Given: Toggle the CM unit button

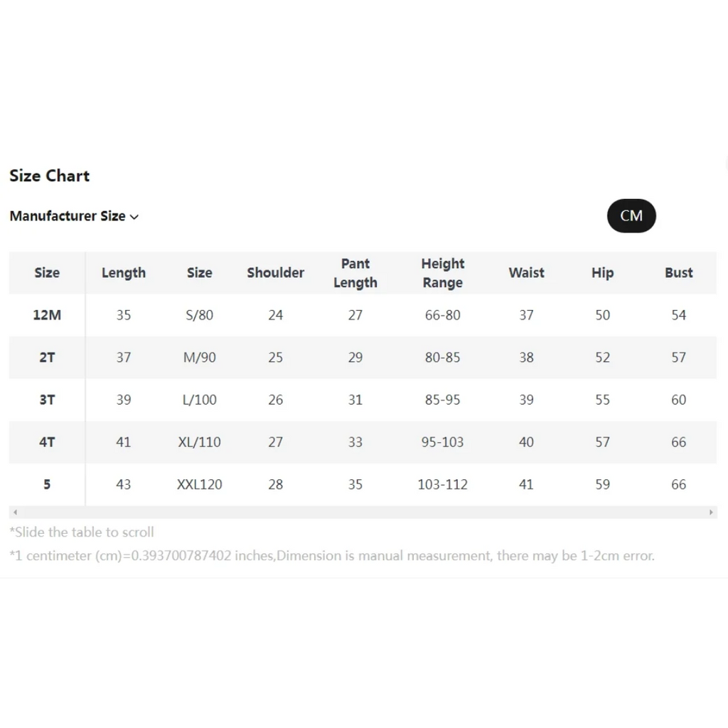Looking at the screenshot, I should [x=631, y=215].
